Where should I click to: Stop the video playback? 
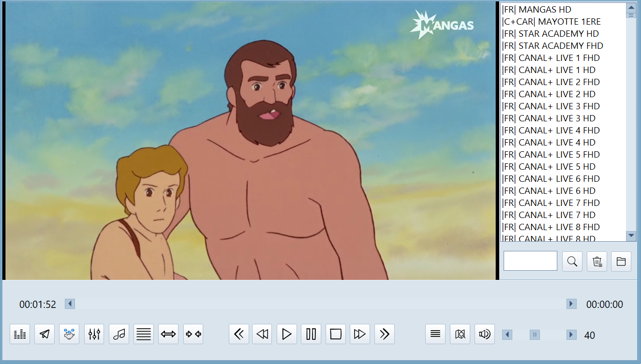coord(336,334)
